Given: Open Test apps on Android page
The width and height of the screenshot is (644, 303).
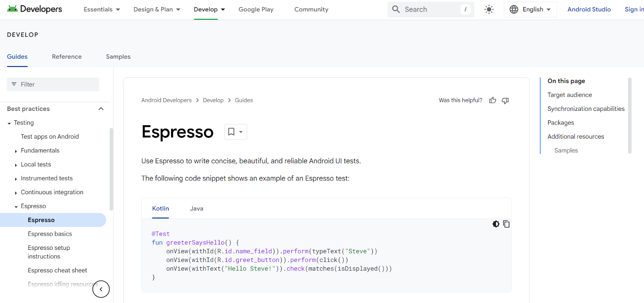Looking at the screenshot, I should click(x=50, y=137).
